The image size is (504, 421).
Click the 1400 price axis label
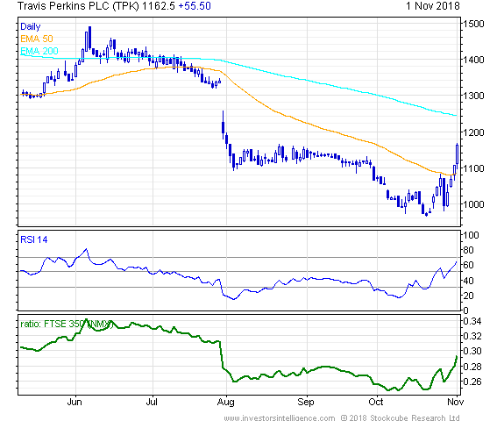(473, 60)
